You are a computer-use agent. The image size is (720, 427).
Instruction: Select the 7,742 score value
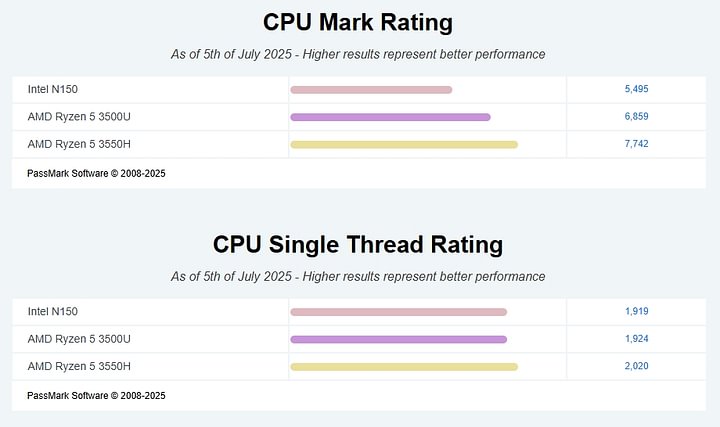(x=636, y=144)
